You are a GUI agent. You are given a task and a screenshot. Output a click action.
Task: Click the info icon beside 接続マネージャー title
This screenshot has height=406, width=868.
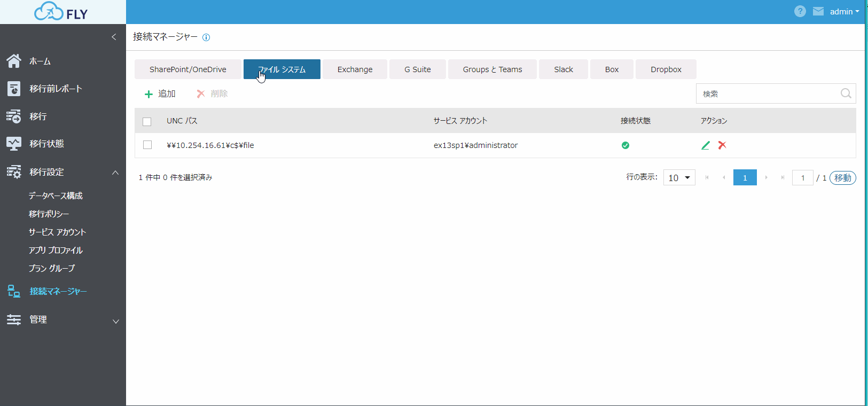(x=206, y=37)
